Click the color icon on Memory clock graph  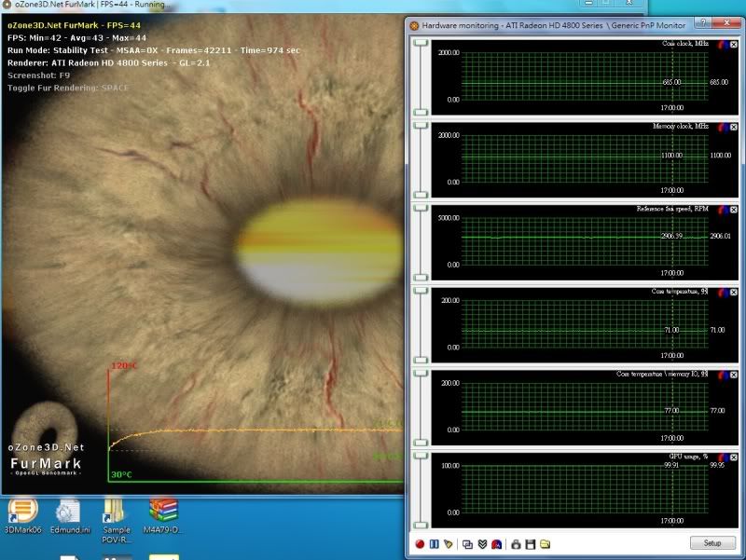724,127
